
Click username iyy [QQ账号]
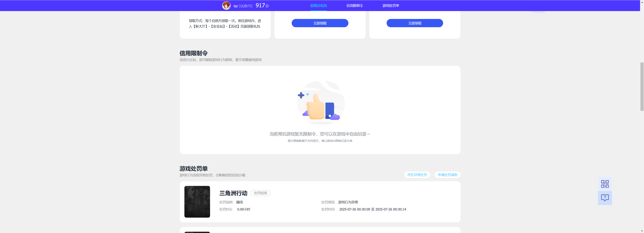pos(243,6)
